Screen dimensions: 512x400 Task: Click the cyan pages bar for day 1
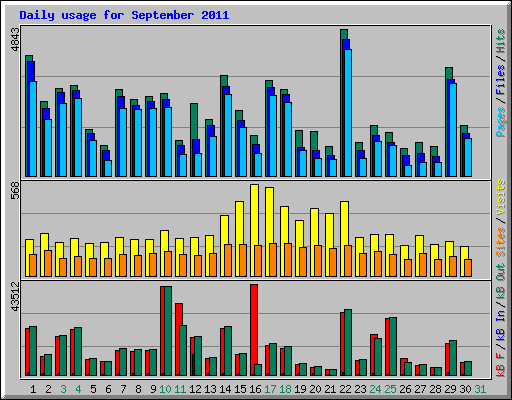(x=33, y=129)
